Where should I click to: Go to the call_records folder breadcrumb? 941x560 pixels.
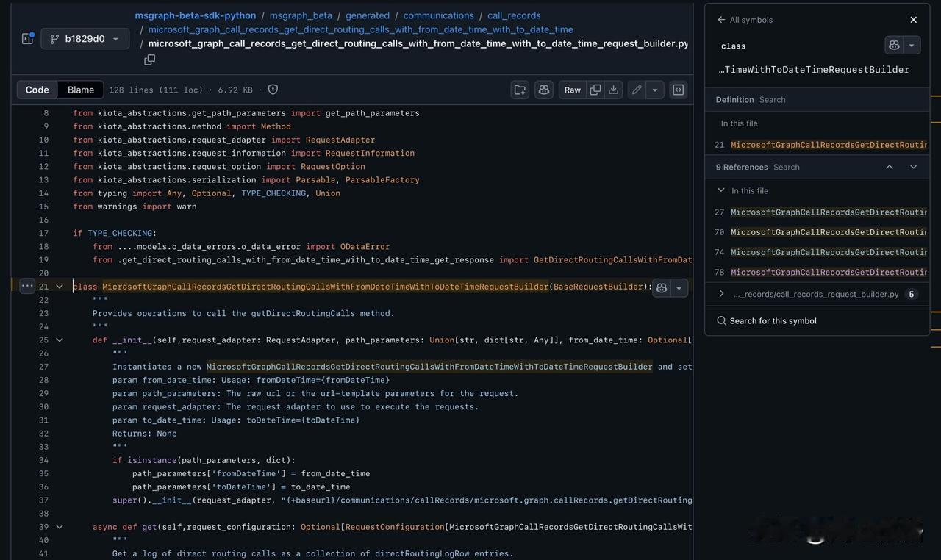tap(514, 15)
